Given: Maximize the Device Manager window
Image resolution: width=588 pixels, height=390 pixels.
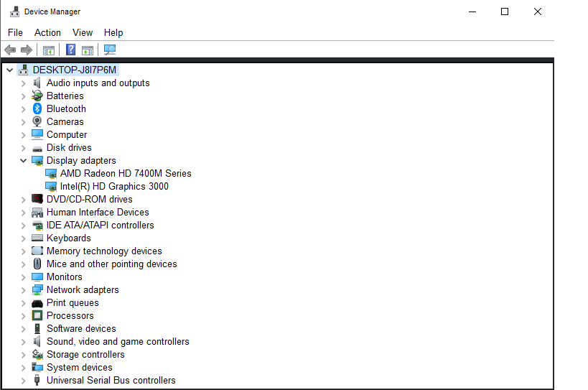Looking at the screenshot, I should (x=505, y=11).
